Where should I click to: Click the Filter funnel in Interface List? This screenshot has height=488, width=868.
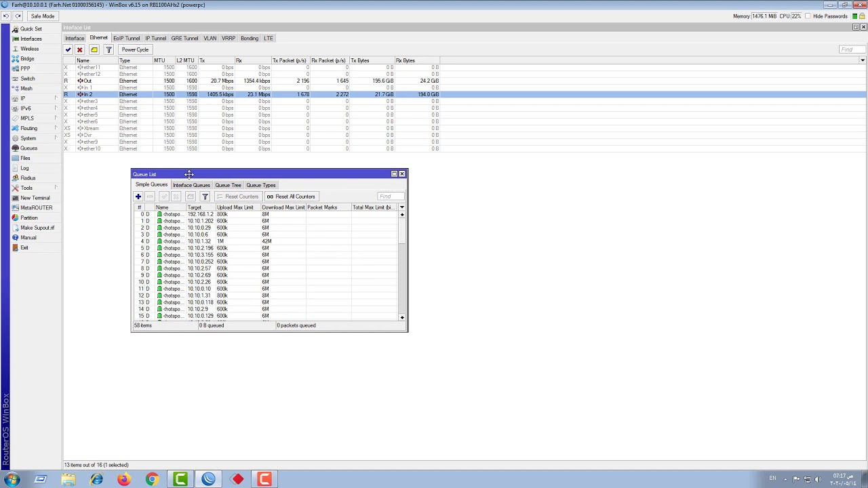tap(108, 49)
